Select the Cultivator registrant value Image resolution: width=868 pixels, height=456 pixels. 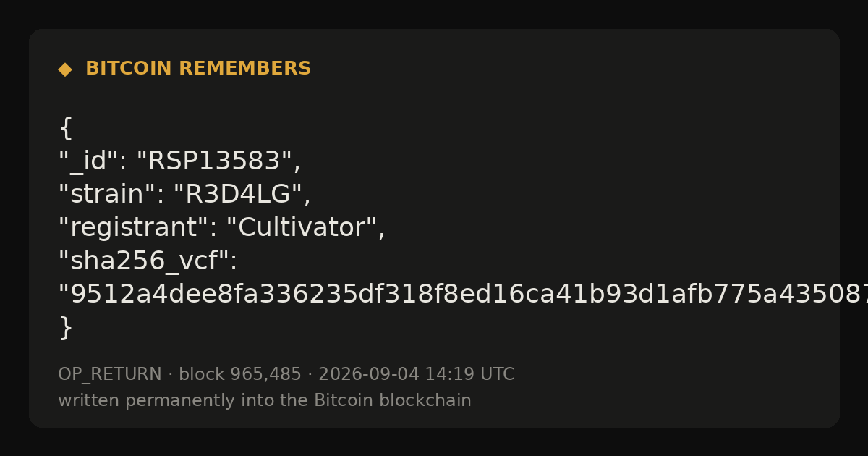point(302,228)
